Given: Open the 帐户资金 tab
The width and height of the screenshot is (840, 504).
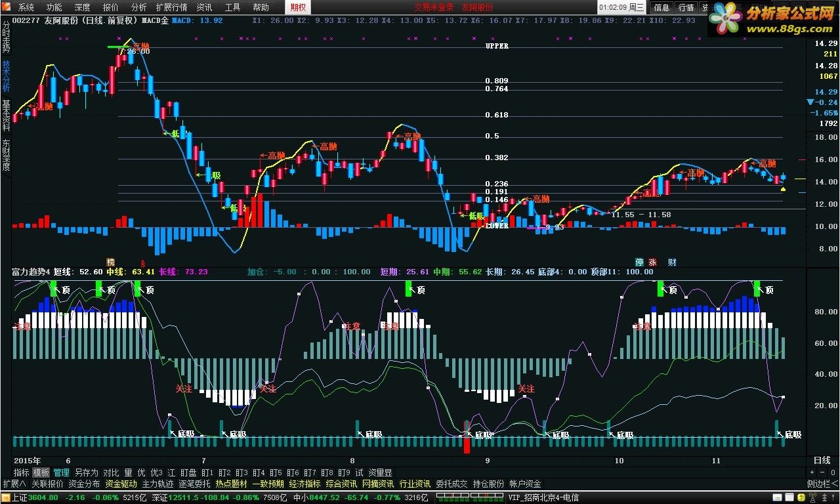Looking at the screenshot, I should point(525,484).
